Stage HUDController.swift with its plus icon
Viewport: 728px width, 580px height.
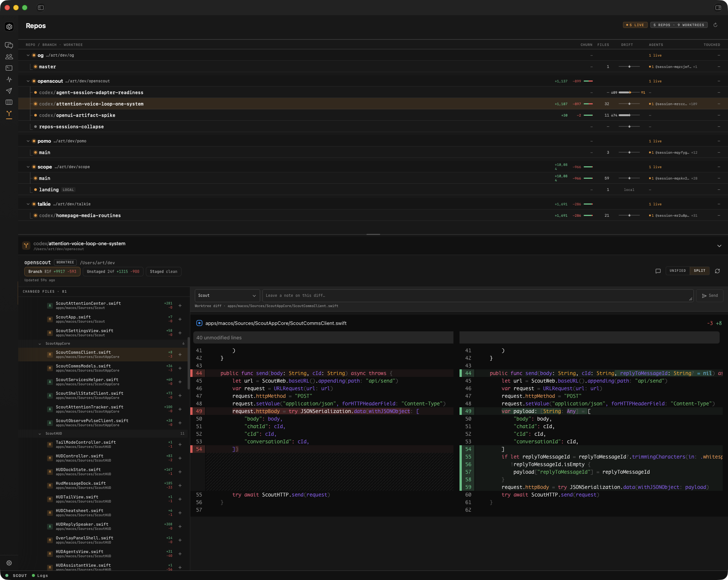click(180, 458)
